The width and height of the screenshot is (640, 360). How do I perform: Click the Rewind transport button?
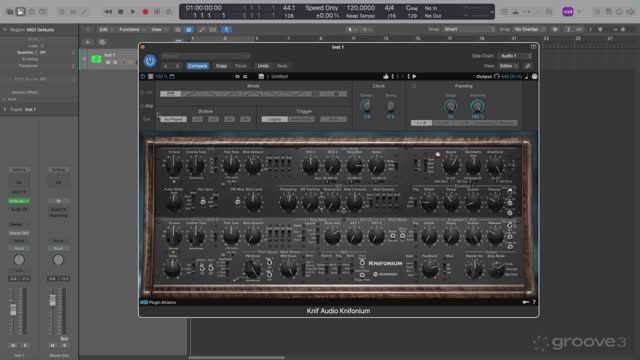[108, 12]
